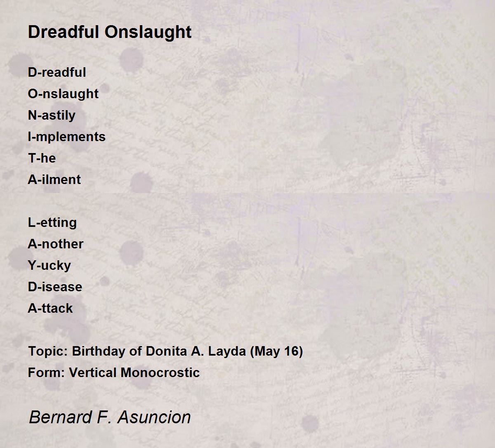
Task: Click the line A-nother
Action: (x=56, y=244)
